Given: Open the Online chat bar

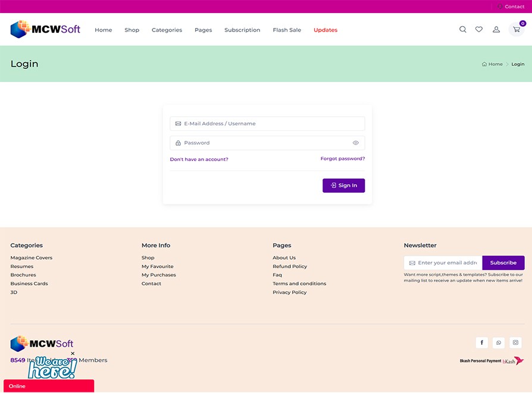Looking at the screenshot, I should pyautogui.click(x=49, y=386).
